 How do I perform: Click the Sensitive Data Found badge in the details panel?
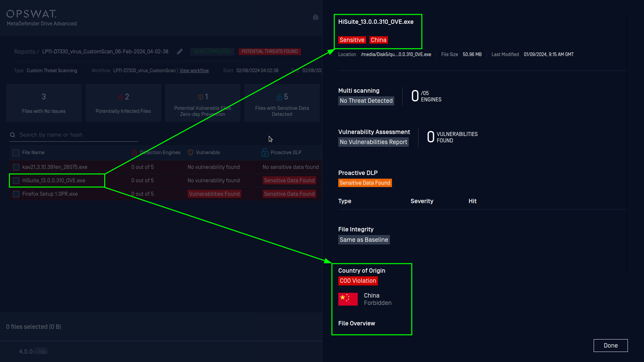pyautogui.click(x=365, y=183)
